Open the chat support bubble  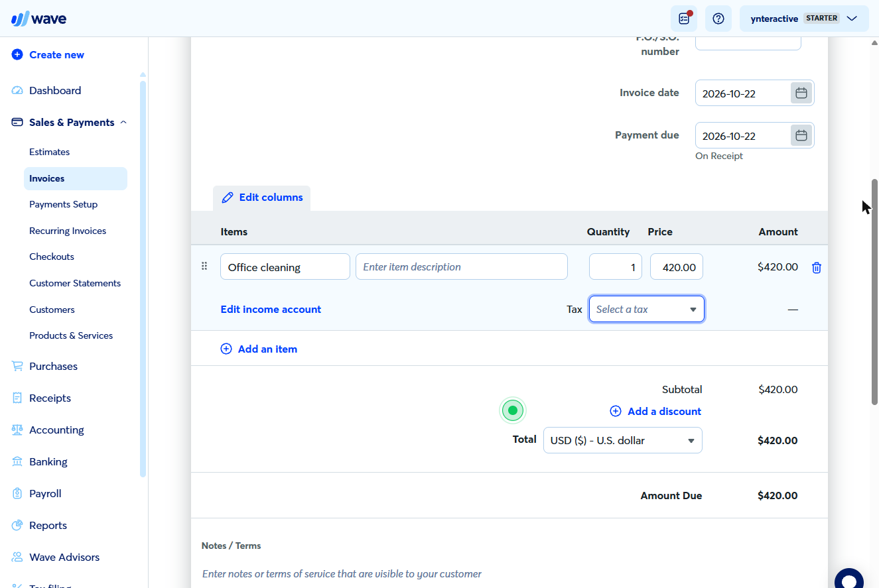pos(849,579)
